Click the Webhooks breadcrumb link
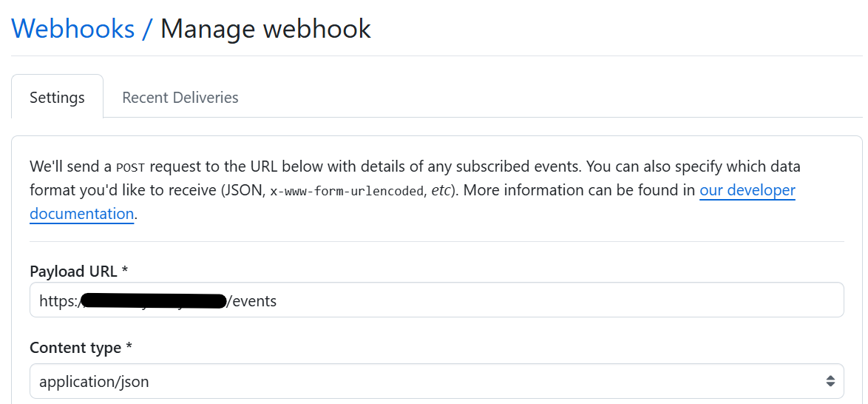Screen dimensions: 868x404 [73, 29]
